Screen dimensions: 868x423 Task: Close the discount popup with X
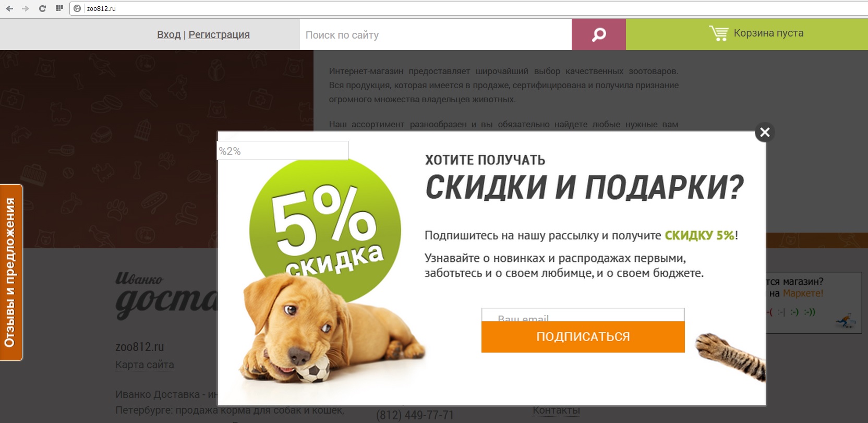coord(765,132)
